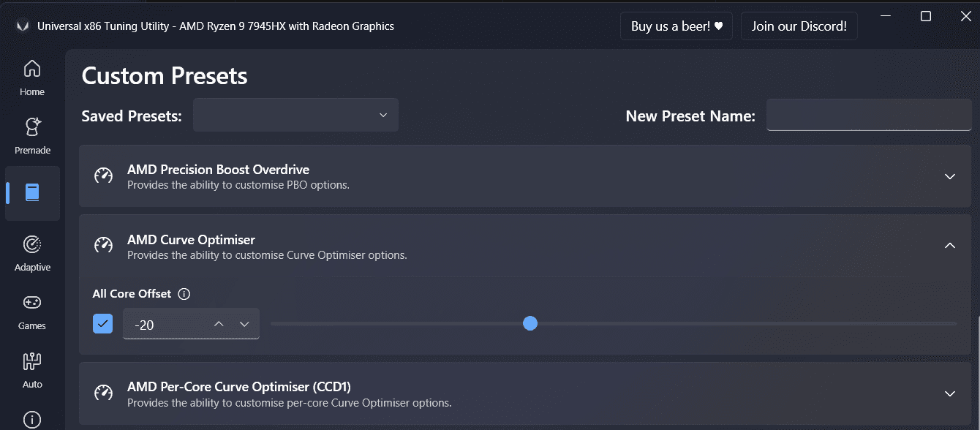Increase All Core Offset with up arrow
980x430 pixels.
pyautogui.click(x=219, y=324)
